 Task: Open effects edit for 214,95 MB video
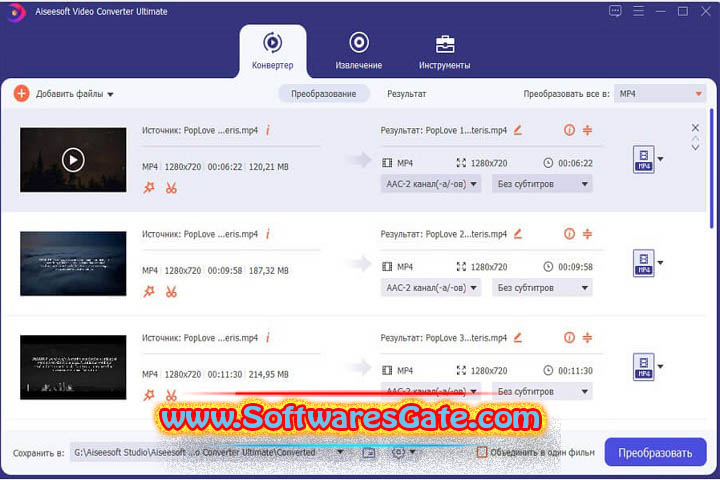pos(149,395)
